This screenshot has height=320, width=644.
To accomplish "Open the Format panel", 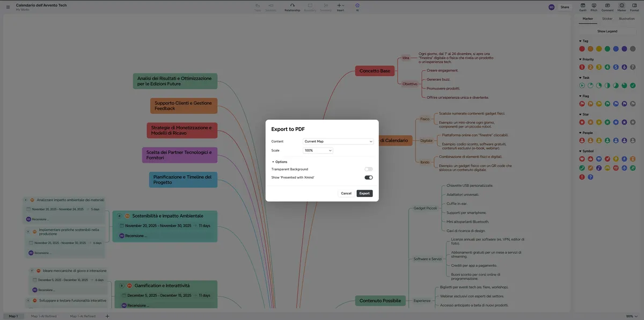I will [634, 7].
